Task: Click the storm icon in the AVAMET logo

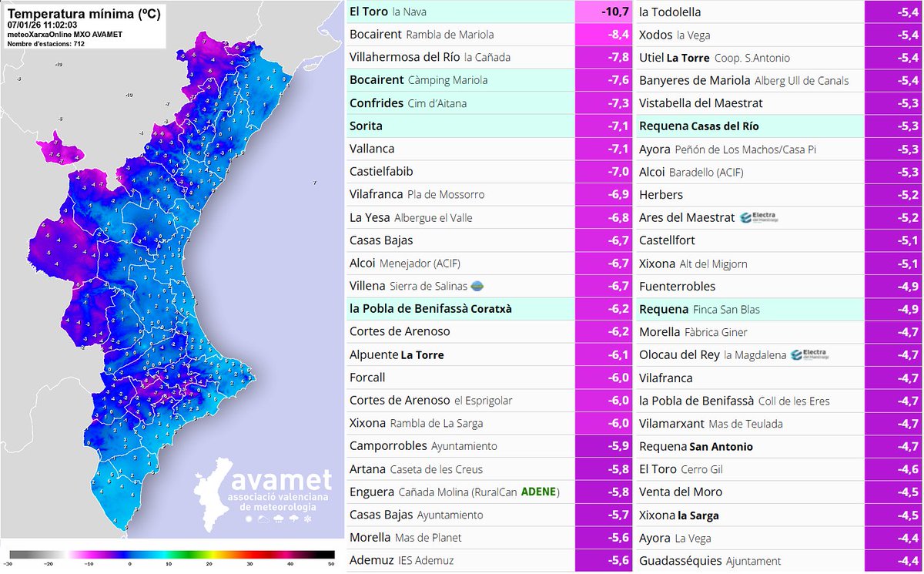Action: coord(293,519)
